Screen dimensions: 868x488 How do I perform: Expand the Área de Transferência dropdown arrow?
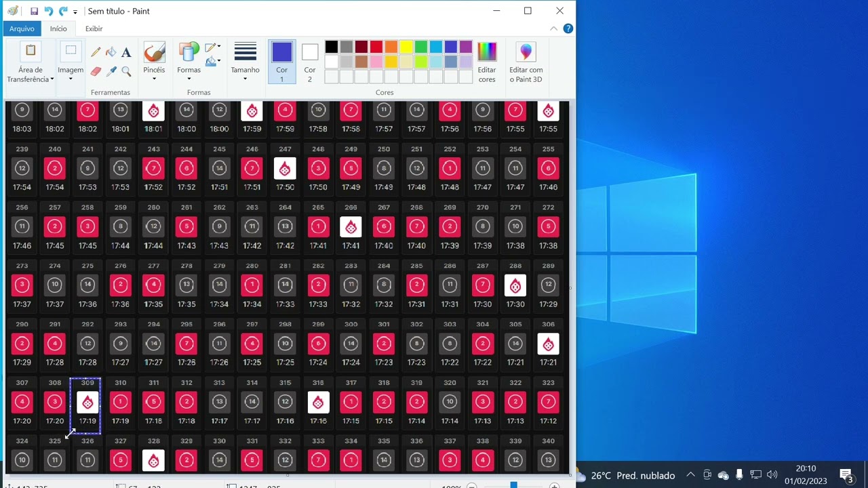(x=52, y=79)
